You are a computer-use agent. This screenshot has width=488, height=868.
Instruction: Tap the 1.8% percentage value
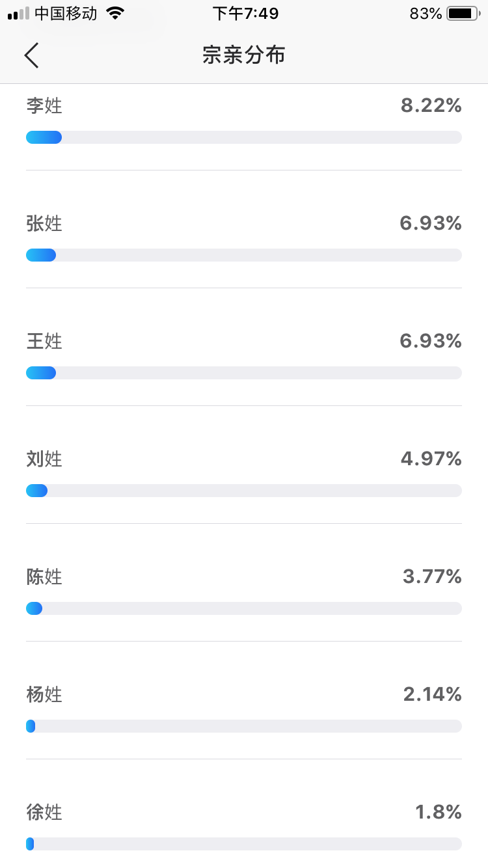pyautogui.click(x=439, y=812)
